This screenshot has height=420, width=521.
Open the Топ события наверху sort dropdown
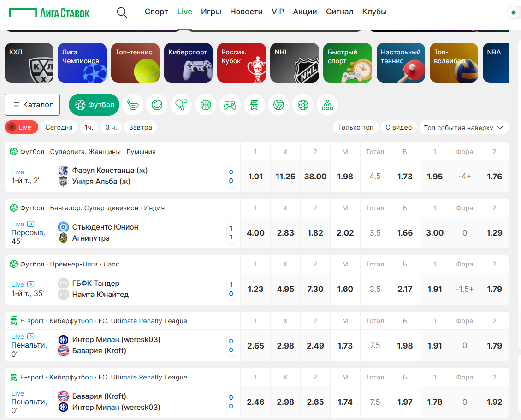464,128
